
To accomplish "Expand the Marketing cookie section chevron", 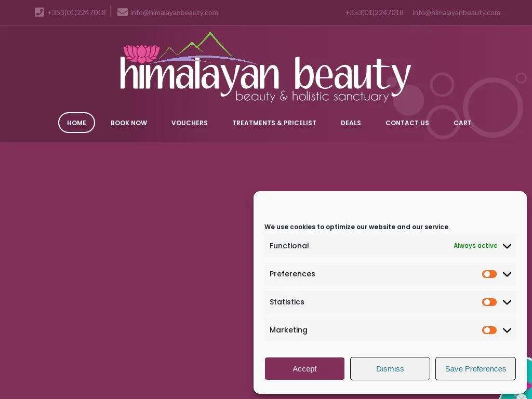I will (507, 331).
